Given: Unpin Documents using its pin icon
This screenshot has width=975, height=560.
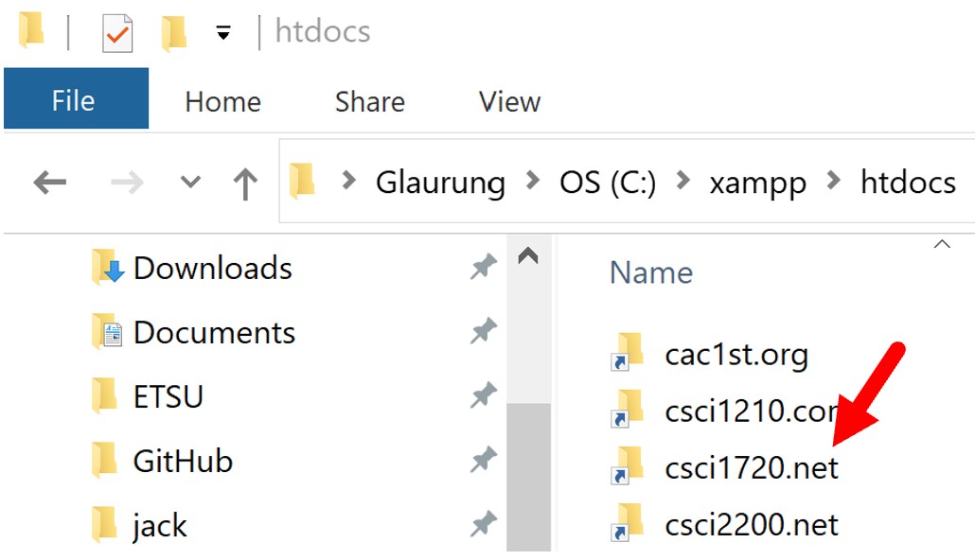Looking at the screenshot, I should tap(484, 332).
